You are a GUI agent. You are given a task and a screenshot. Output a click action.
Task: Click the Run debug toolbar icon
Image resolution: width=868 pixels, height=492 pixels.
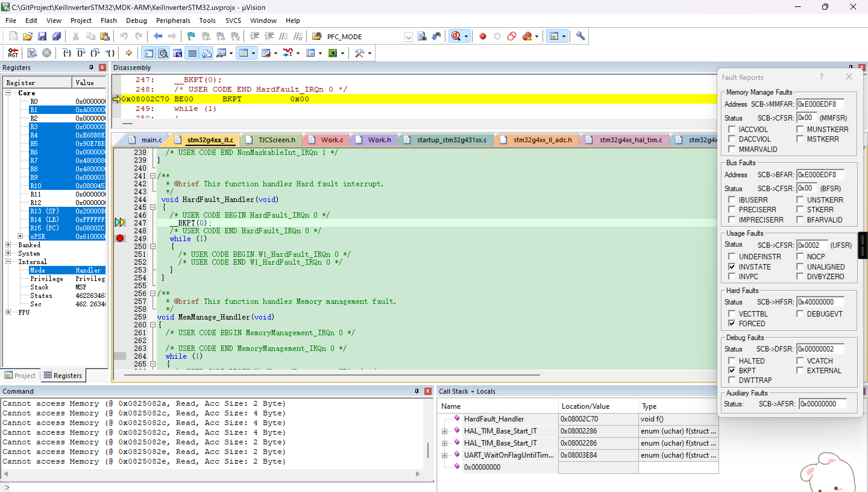point(32,53)
